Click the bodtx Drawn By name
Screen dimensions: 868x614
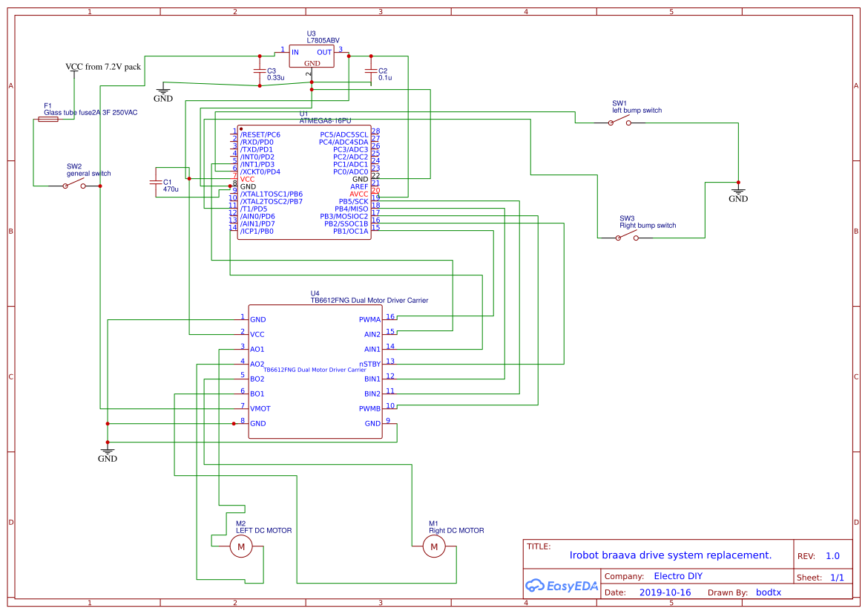[x=769, y=592]
